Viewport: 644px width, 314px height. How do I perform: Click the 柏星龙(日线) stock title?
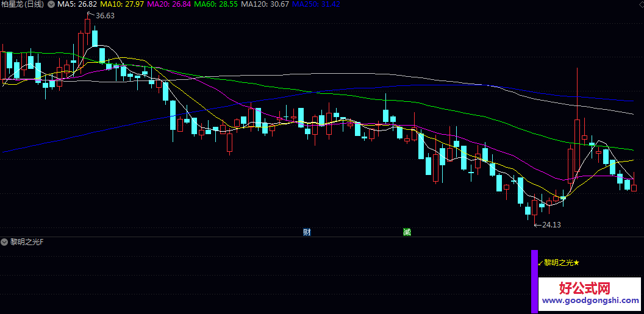pyautogui.click(x=23, y=4)
